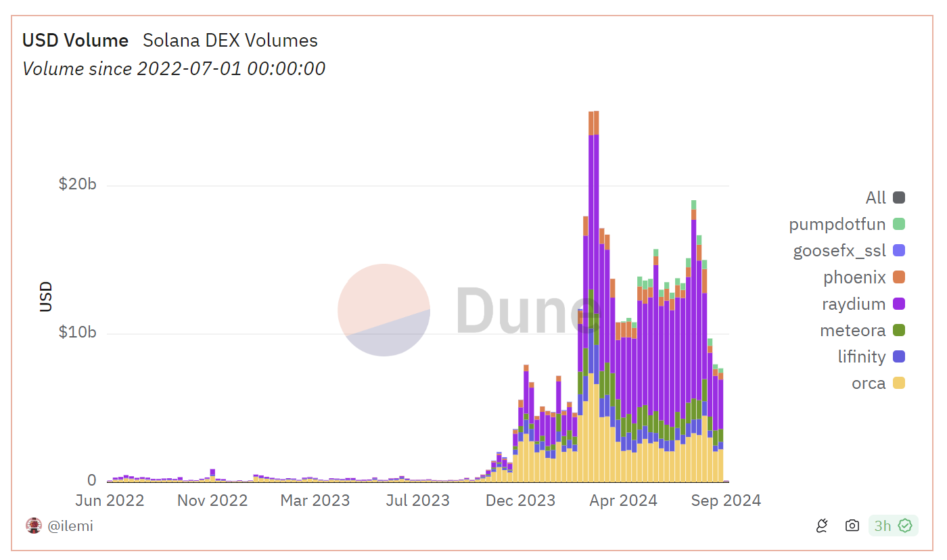Click the Apr 2024 x-axis label
This screenshot has height=560, width=947.
pyautogui.click(x=624, y=500)
